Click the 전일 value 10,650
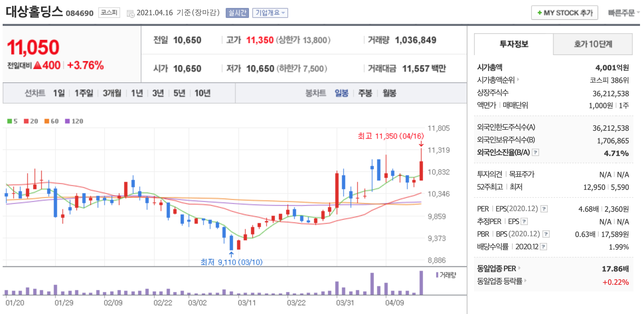 (x=187, y=40)
